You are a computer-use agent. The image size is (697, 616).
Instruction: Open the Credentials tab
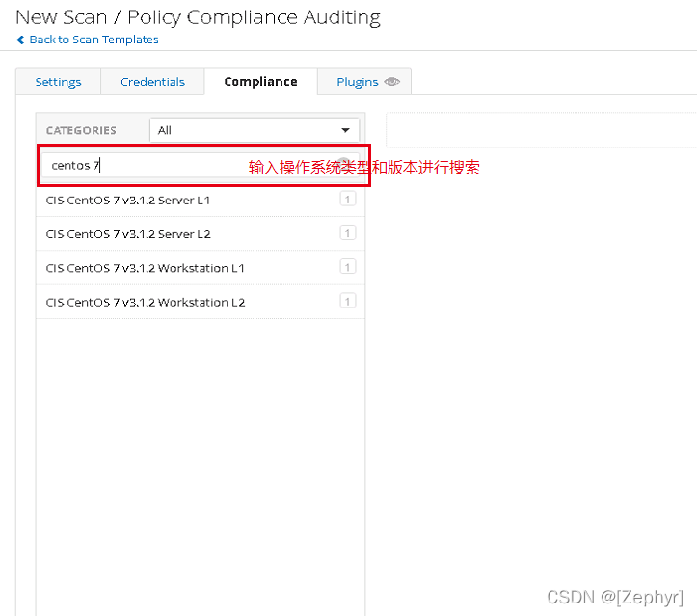[x=152, y=82]
